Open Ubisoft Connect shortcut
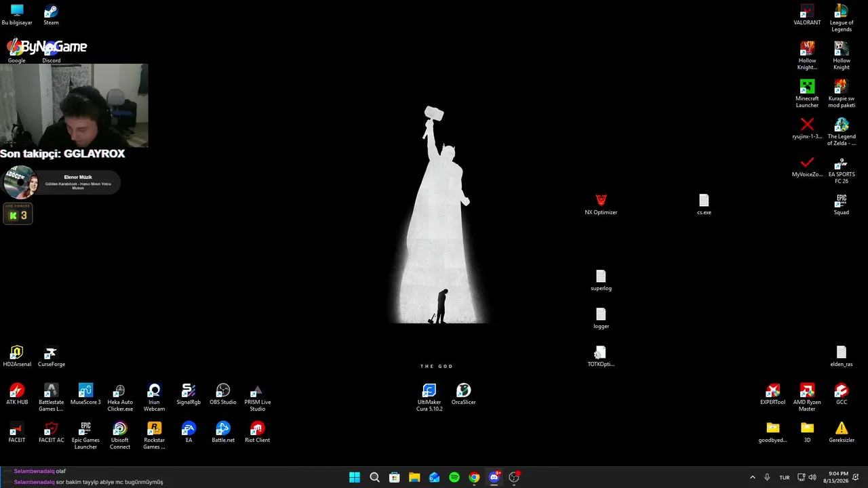Viewport: 868px width, 488px height. 120,436
